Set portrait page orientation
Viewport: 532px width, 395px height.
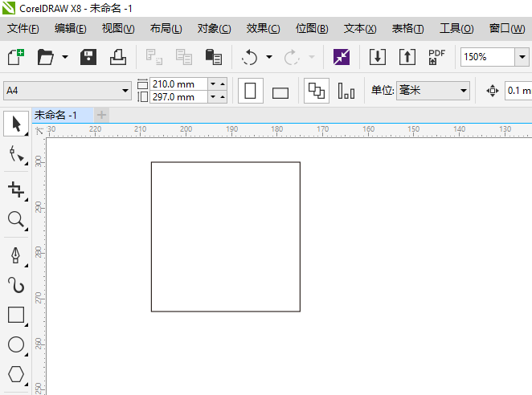[251, 91]
